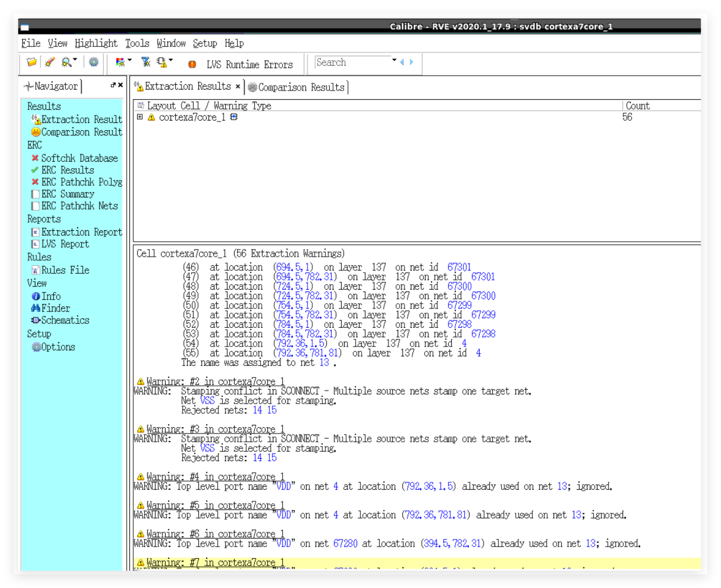The image size is (721, 588).
Task: Open the Extraction Report
Action: [77, 232]
